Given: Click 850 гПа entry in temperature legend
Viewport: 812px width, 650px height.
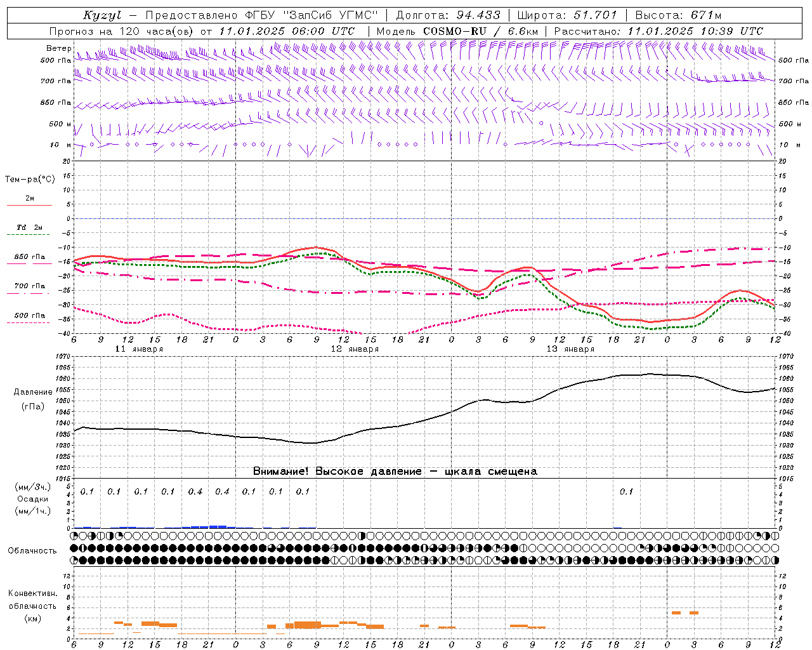Looking at the screenshot, I should pos(30,257).
